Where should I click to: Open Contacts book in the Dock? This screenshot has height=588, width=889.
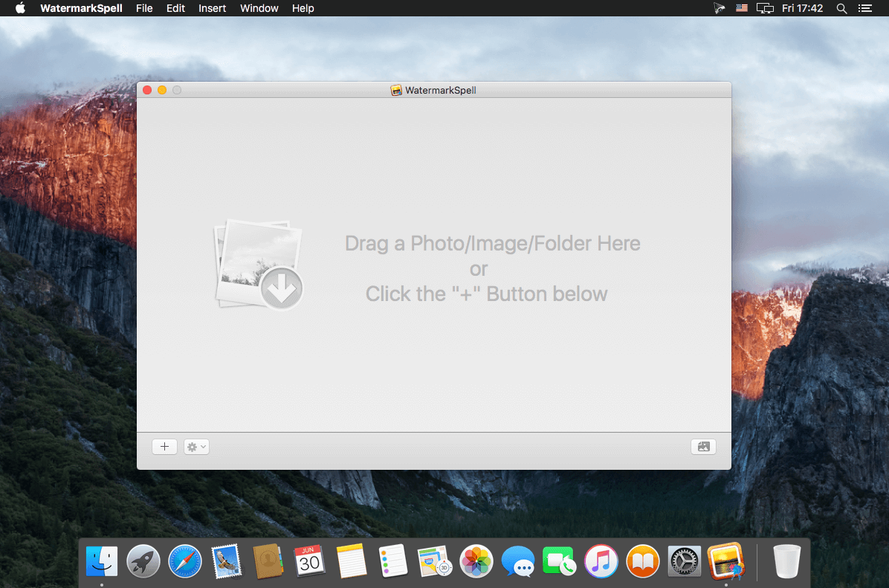(x=268, y=561)
